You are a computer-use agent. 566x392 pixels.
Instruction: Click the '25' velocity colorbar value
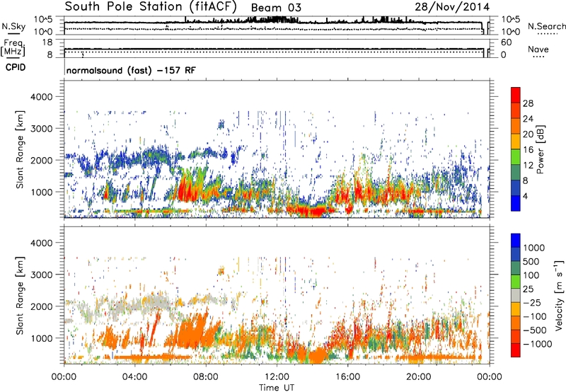tap(529, 289)
